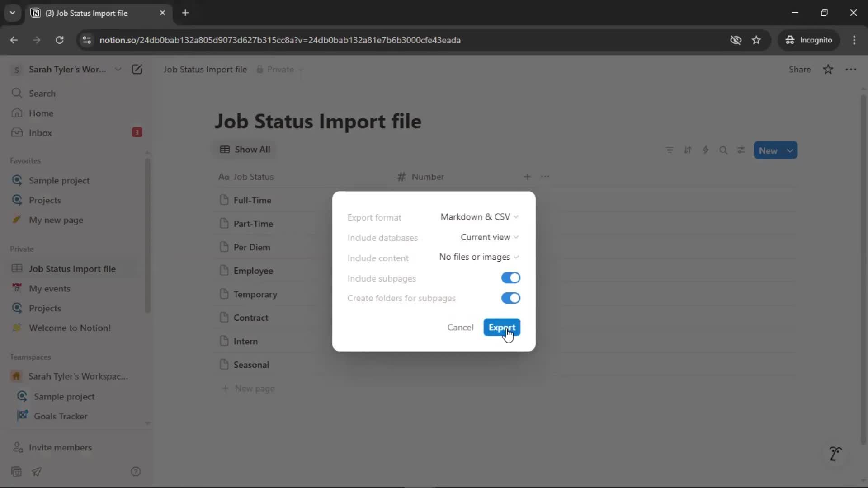Click the Inbox notification badge

tap(137, 132)
